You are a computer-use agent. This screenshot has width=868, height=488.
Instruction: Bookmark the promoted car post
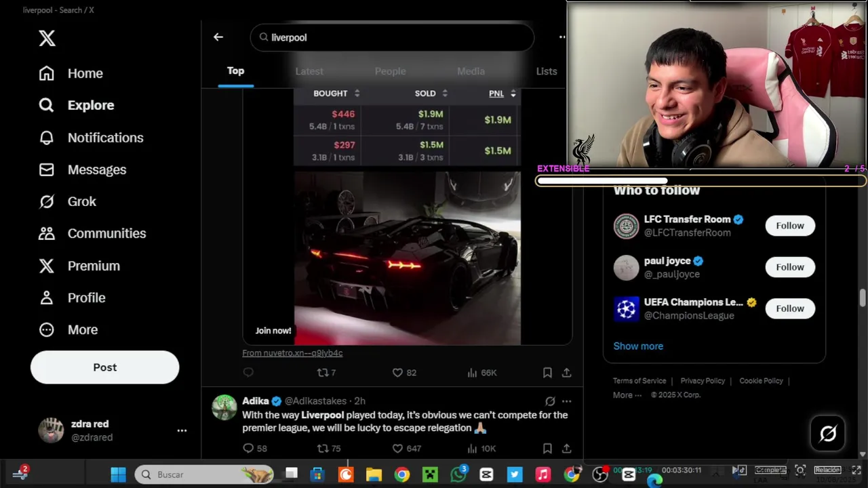[547, 373]
